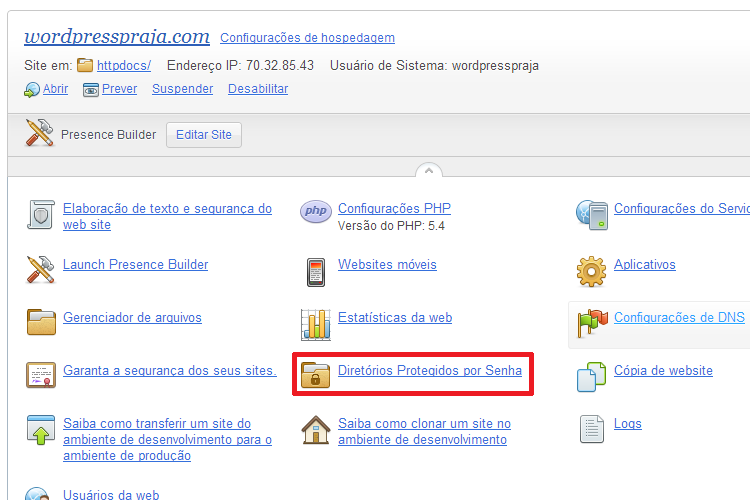Viewport: 750px width, 500px height.
Task: Click the Presence Builder tools icon in the bar
Action: click(40, 133)
